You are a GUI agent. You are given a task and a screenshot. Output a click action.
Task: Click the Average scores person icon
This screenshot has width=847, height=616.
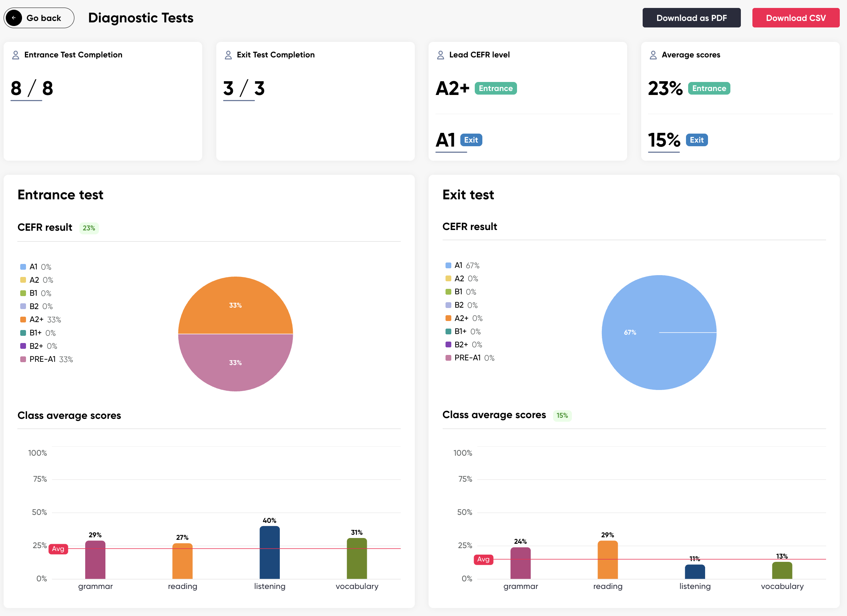[653, 55]
